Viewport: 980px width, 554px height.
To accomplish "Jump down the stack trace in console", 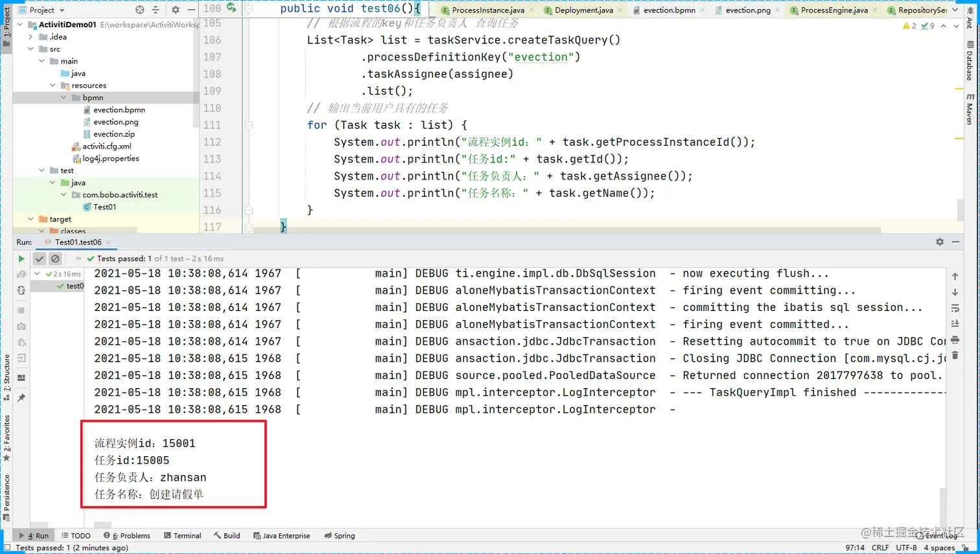I will pos(955,292).
